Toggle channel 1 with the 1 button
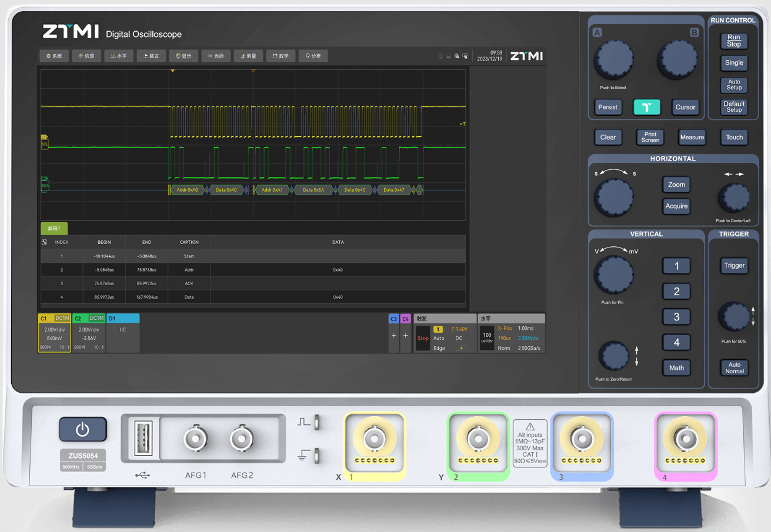771x532 pixels. click(x=676, y=266)
